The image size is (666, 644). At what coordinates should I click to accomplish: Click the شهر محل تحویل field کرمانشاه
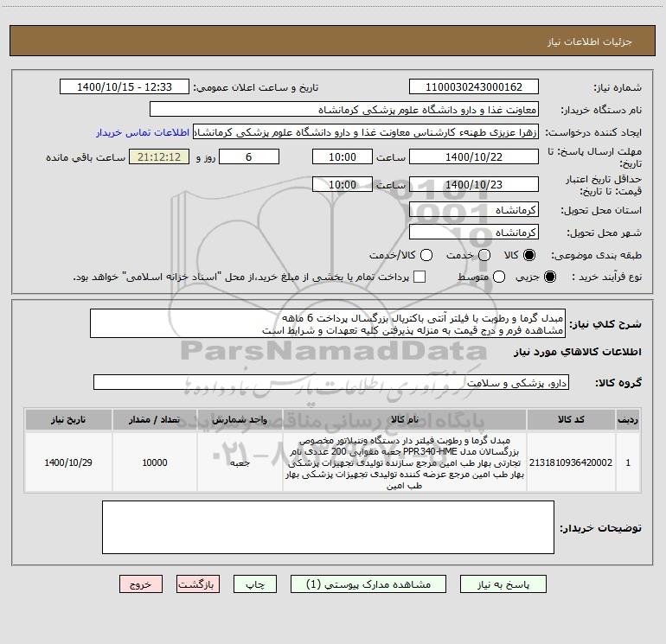(474, 233)
